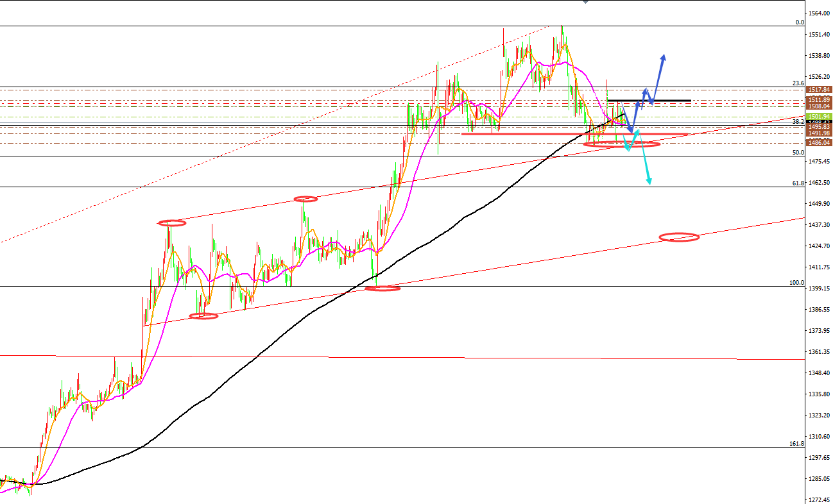This screenshot has height=504, width=833.
Task: Click the green 1501.94 price label
Action: pos(819,117)
